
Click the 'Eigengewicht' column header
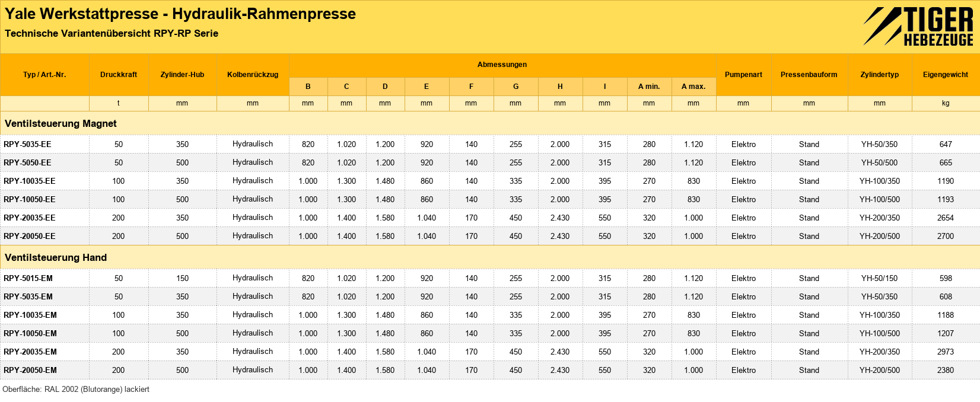click(946, 75)
